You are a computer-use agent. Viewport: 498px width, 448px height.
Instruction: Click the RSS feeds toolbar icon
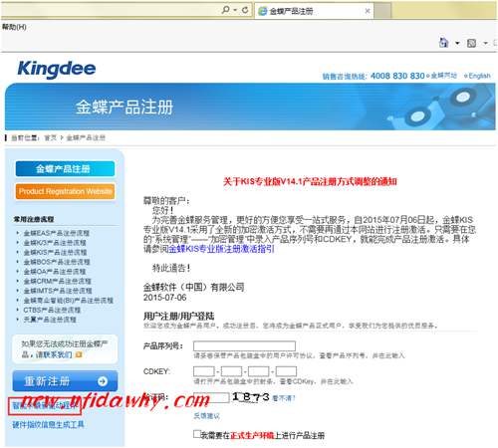pyautogui.click(x=471, y=43)
